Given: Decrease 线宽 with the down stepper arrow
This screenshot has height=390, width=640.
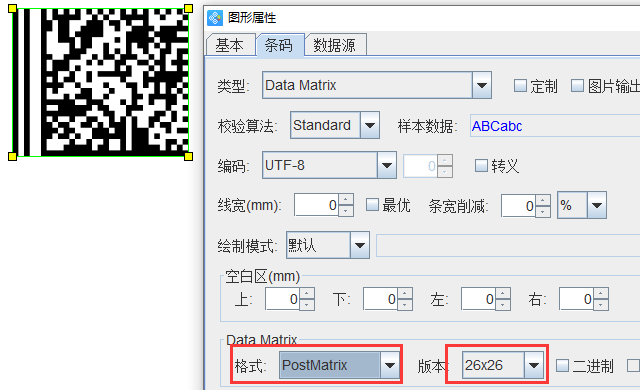Looking at the screenshot, I should (x=346, y=211).
